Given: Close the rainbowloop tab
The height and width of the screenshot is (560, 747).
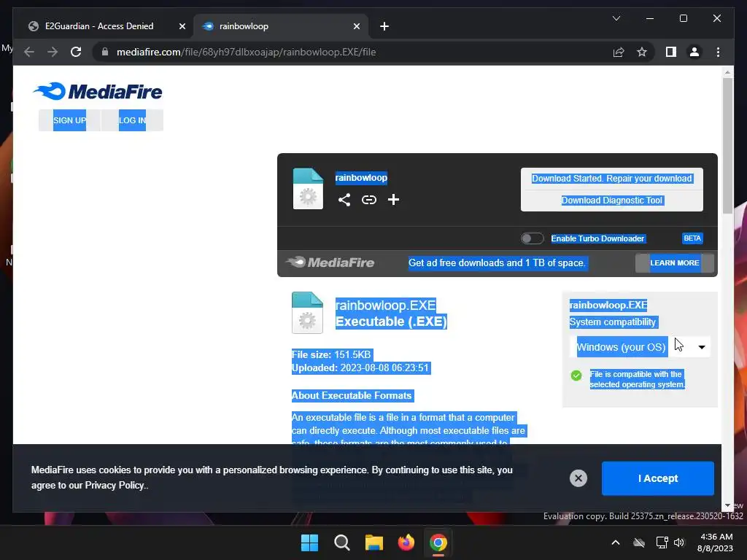Looking at the screenshot, I should (x=356, y=26).
